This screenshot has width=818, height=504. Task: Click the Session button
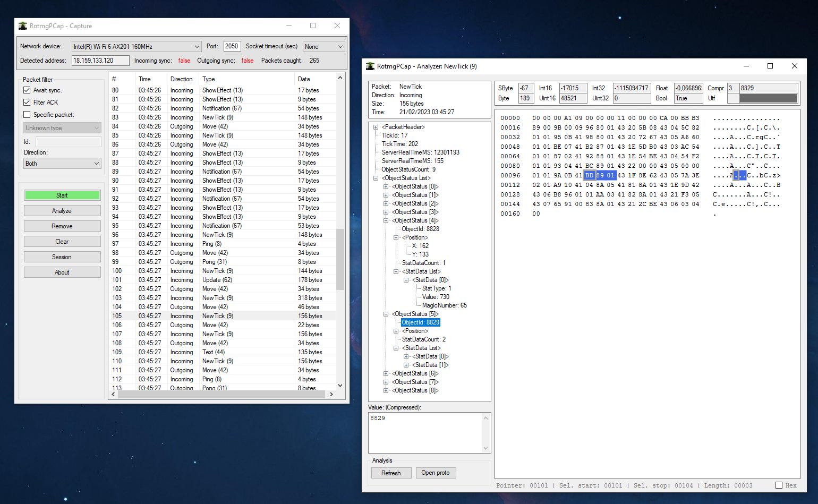[62, 257]
